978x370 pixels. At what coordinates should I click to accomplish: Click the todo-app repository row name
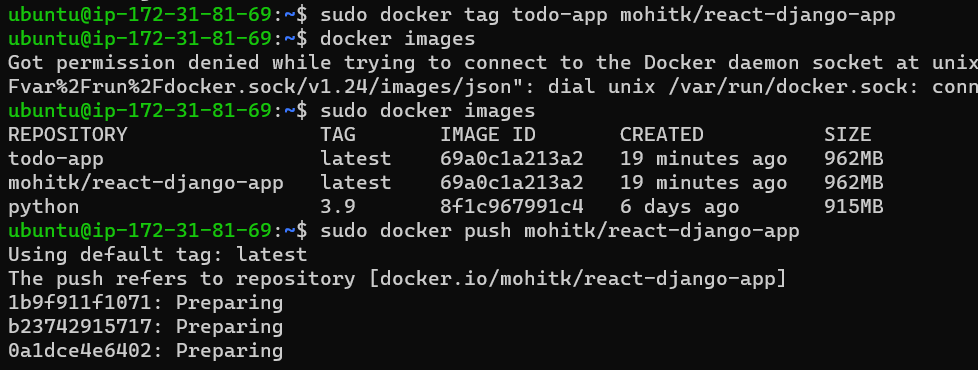[x=56, y=159]
